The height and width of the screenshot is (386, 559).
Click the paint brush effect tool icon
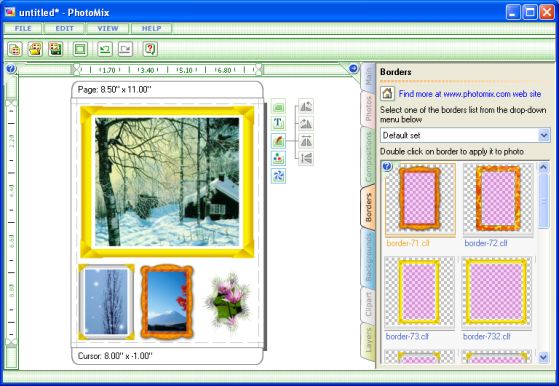pyautogui.click(x=278, y=141)
